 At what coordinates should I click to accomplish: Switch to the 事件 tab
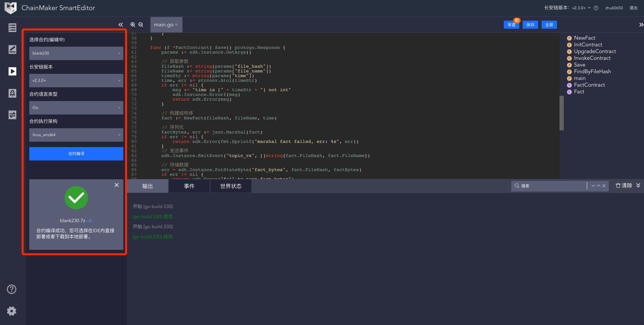coord(189,186)
